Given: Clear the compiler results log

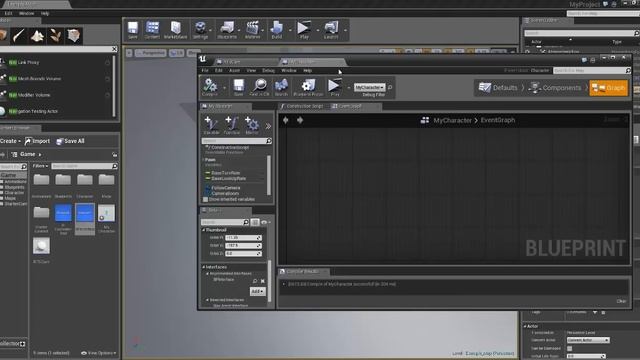Looking at the screenshot, I should pos(621,301).
